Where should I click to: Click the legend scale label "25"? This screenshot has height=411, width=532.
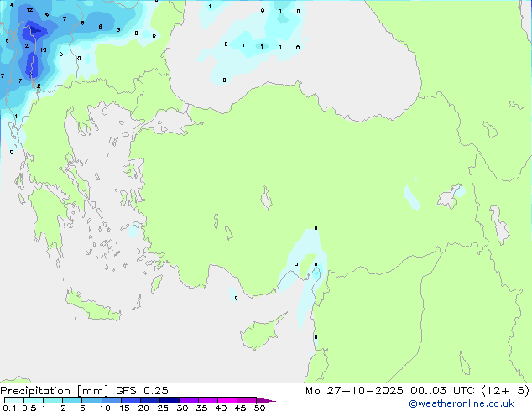click(x=163, y=408)
